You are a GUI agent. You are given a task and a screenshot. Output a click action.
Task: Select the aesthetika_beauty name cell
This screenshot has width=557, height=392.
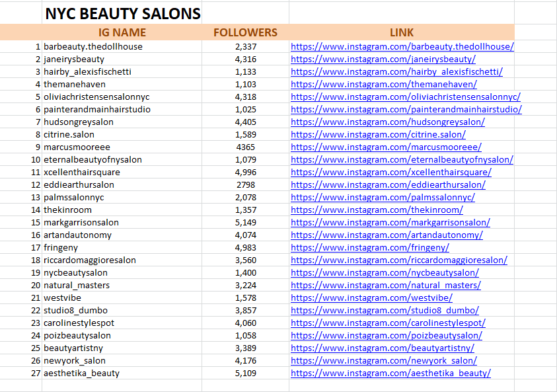pyautogui.click(x=122, y=373)
